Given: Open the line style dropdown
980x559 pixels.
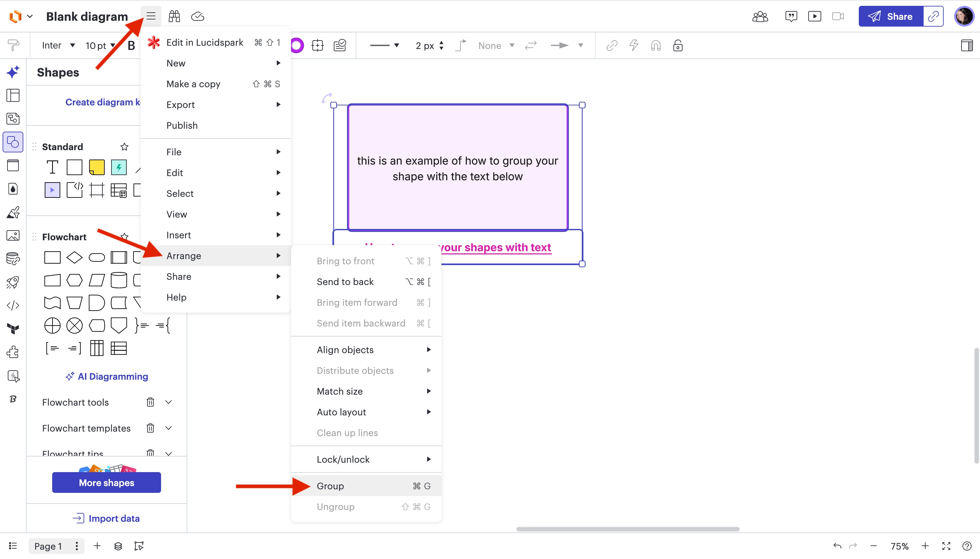Looking at the screenshot, I should (384, 46).
